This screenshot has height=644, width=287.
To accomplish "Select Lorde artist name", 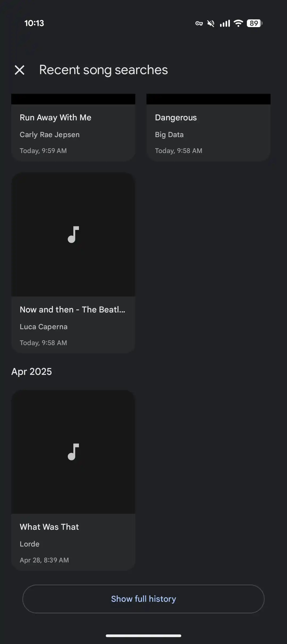I will pos(29,544).
